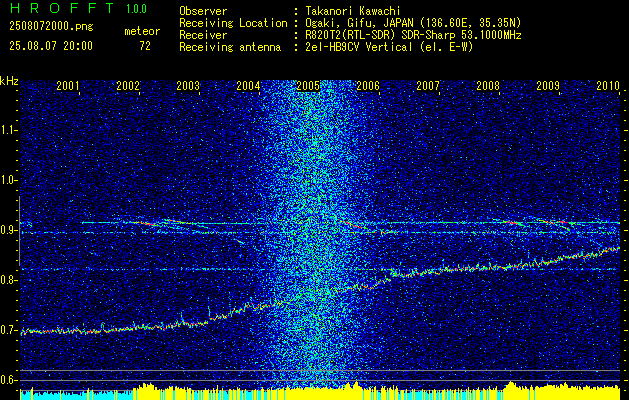Click the 'Receiving antenna' label
Viewport: 629px width, 400px height.
230,47
